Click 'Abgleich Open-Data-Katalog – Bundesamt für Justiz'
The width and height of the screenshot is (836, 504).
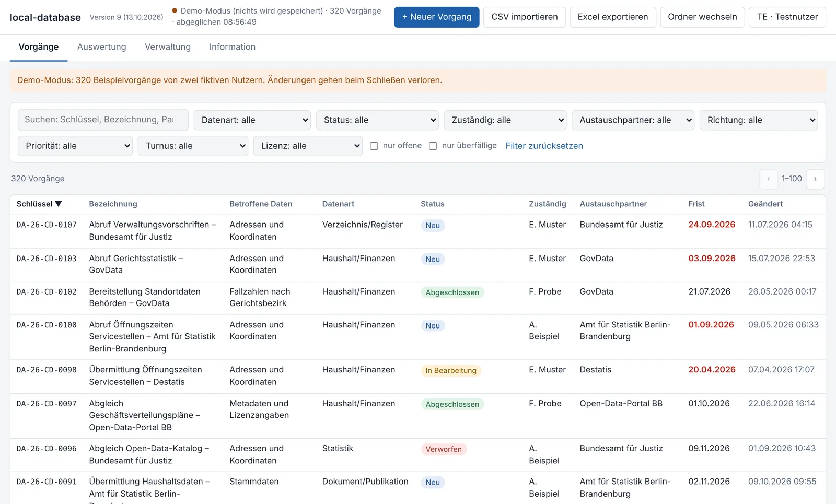click(149, 454)
